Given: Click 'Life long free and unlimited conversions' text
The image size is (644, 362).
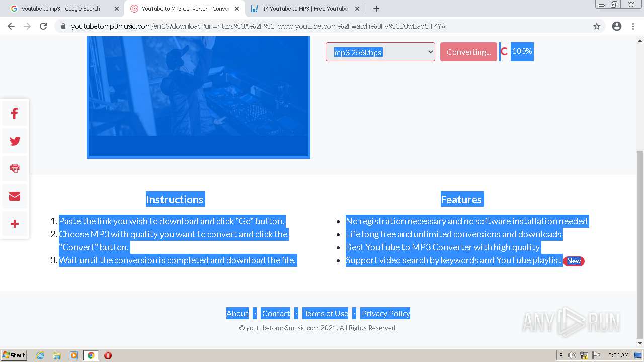Looking at the screenshot, I should pyautogui.click(x=453, y=234).
